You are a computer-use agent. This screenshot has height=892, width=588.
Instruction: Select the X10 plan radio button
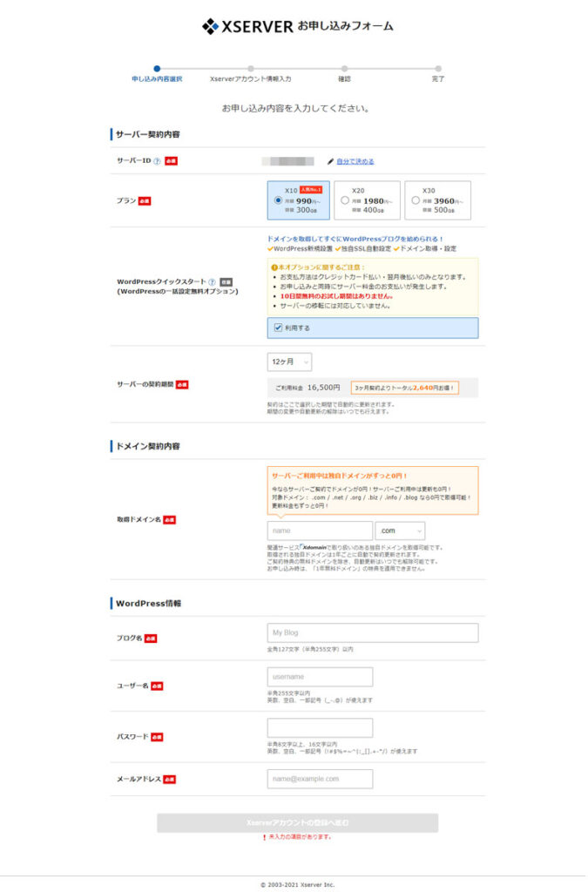point(278,201)
